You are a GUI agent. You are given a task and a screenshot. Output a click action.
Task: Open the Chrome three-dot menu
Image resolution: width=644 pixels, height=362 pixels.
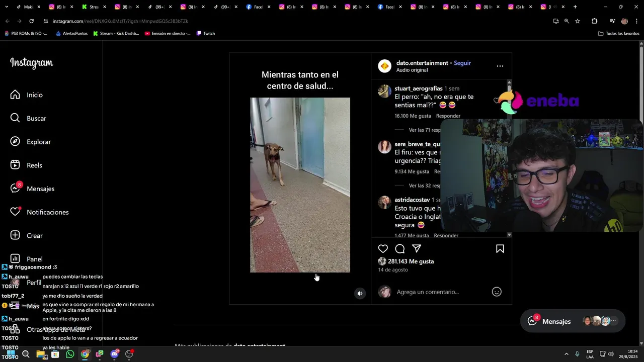[x=636, y=21]
